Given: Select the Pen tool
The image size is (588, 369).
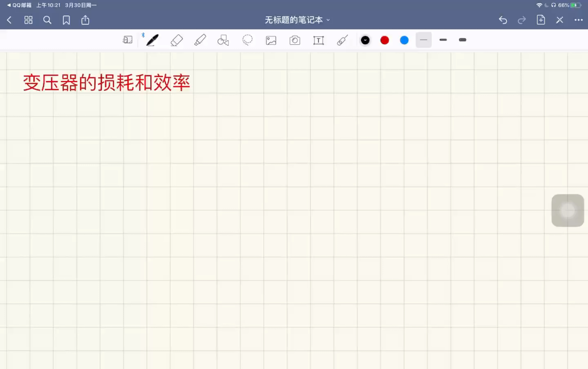Looking at the screenshot, I should click(x=152, y=40).
